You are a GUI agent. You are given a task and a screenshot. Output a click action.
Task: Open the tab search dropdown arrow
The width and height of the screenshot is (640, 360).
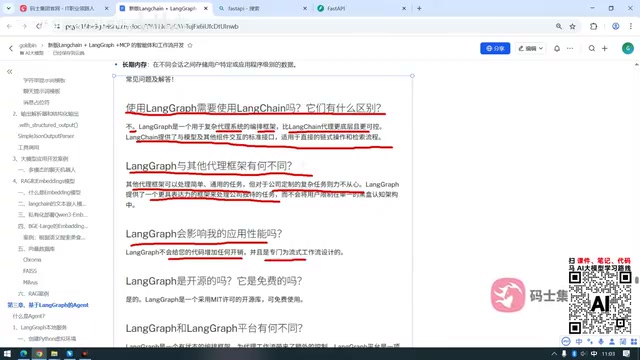point(8,8)
